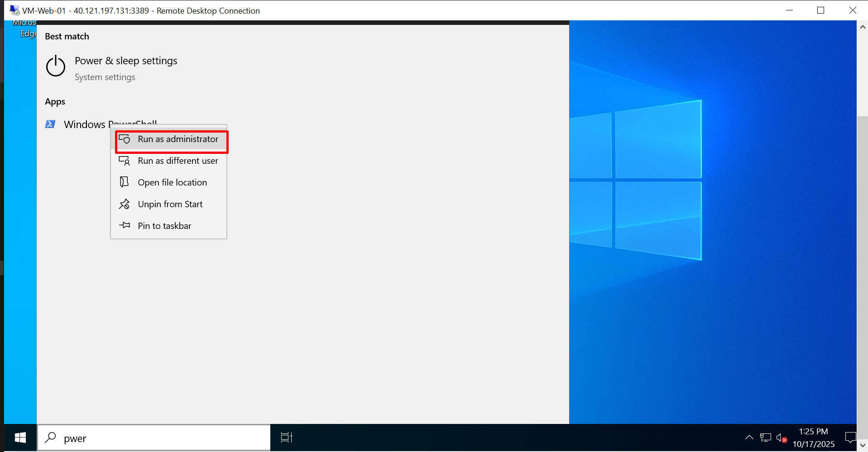Screen dimensions: 868x452
Task: Open the Action Center notifications icon
Action: (x=850, y=438)
